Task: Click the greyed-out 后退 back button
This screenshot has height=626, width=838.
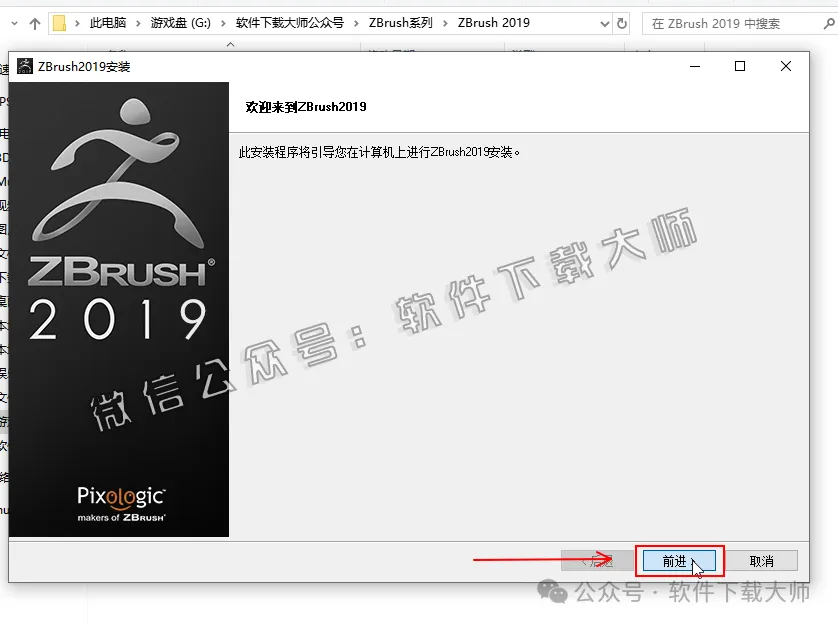Action: [596, 561]
